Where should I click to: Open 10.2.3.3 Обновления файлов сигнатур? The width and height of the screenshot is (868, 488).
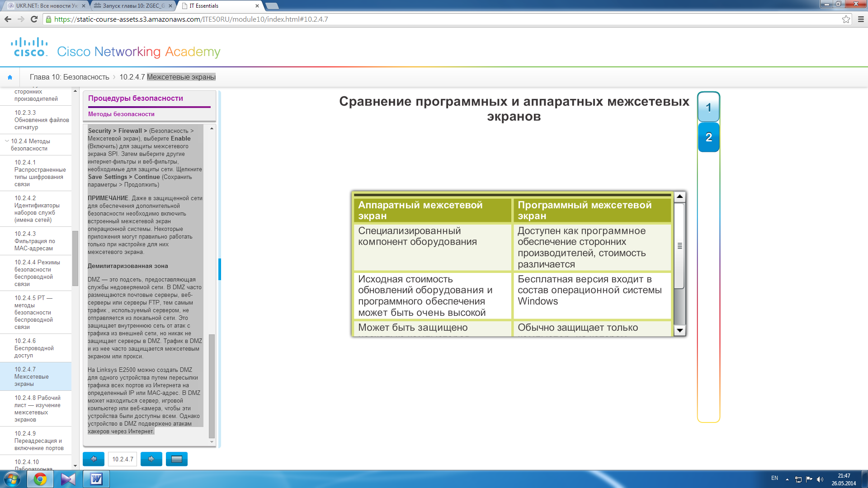pyautogui.click(x=36, y=120)
